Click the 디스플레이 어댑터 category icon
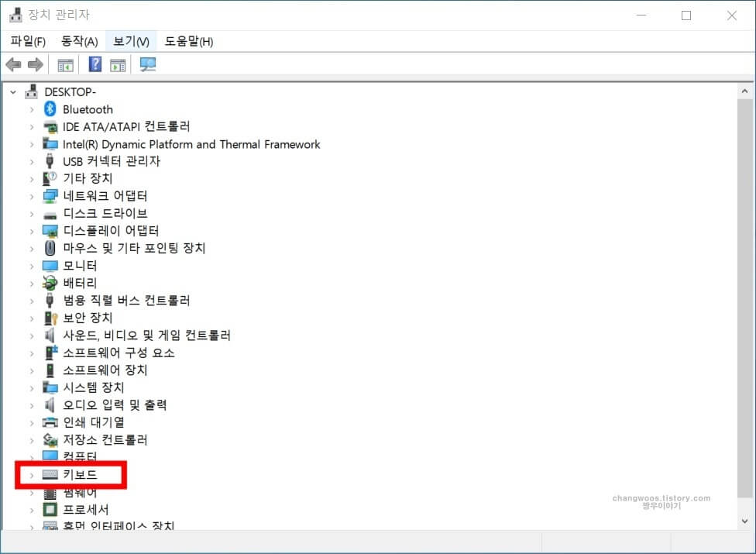Image resolution: width=756 pixels, height=554 pixels. tap(49, 231)
